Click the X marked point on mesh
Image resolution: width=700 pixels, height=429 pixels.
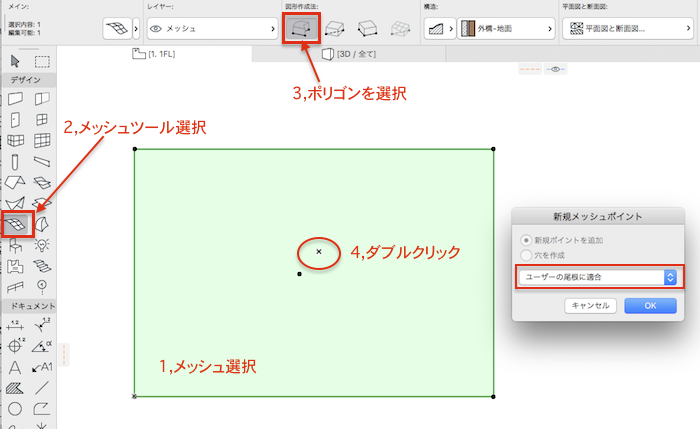tap(319, 252)
